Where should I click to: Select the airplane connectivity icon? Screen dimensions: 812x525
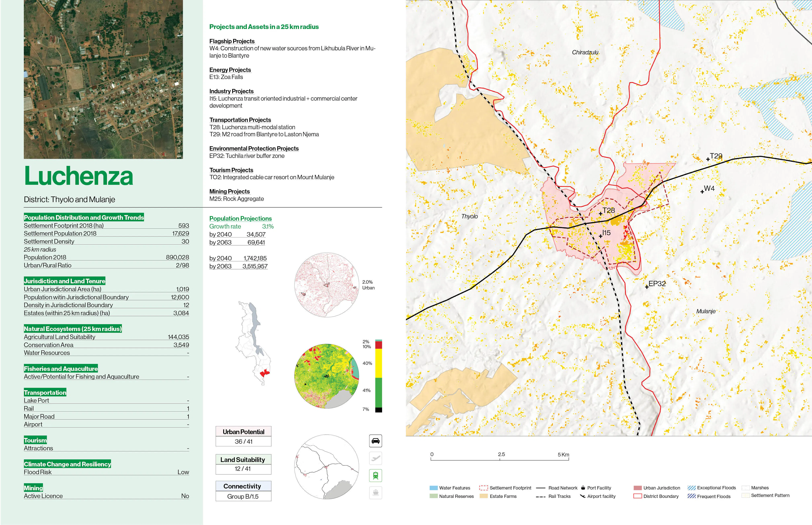pyautogui.click(x=375, y=458)
